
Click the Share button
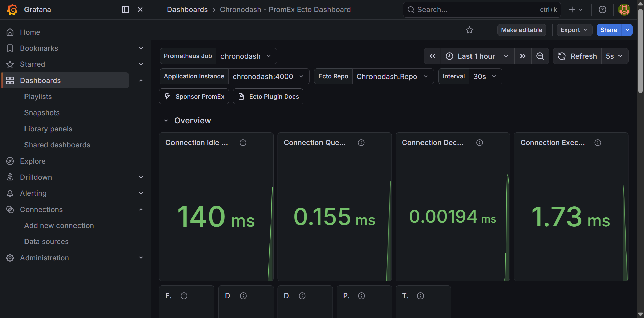coord(609,30)
